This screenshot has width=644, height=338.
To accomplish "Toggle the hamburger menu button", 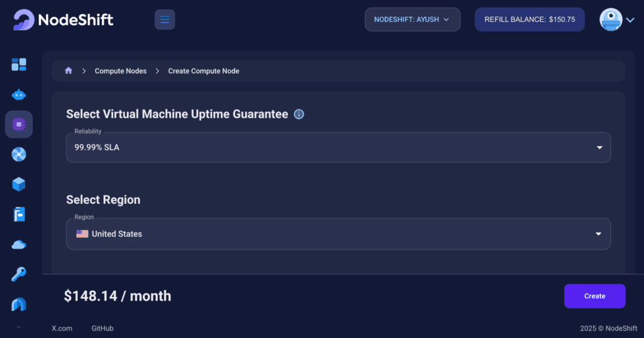I will tap(165, 20).
